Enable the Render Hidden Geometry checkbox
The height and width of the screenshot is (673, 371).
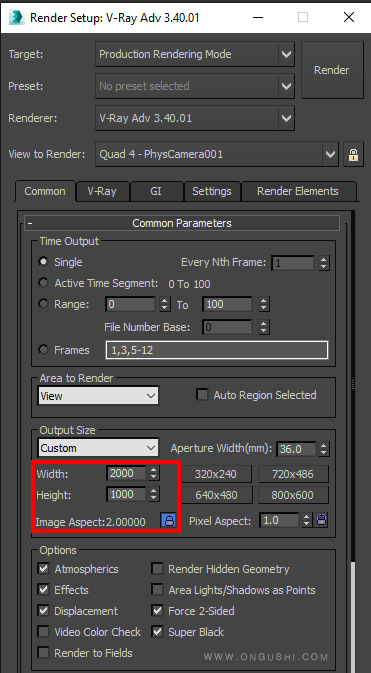[158, 569]
